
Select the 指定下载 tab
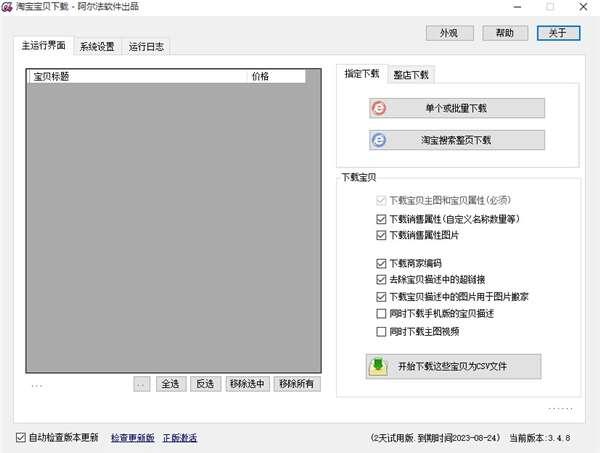click(x=362, y=73)
